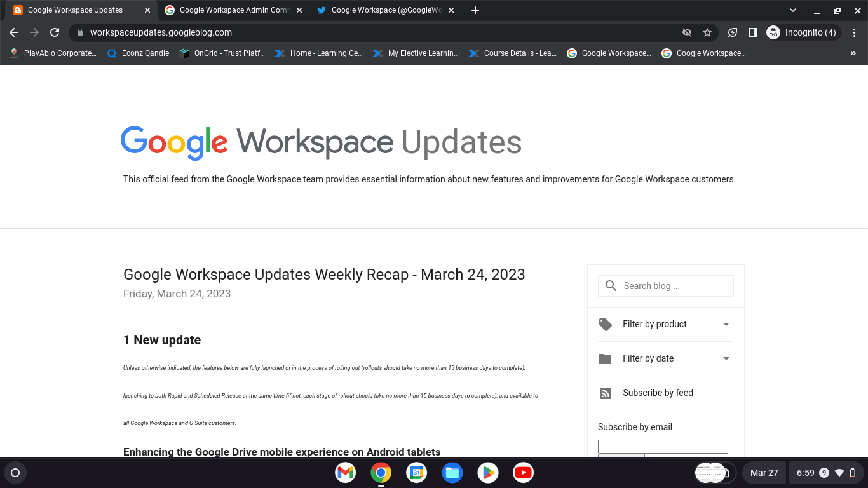This screenshot has height=488, width=868.
Task: Open Gmail from the shelf
Action: point(345,473)
